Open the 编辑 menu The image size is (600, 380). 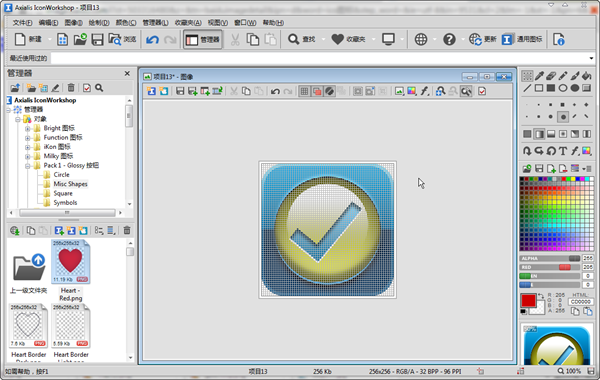click(x=48, y=23)
